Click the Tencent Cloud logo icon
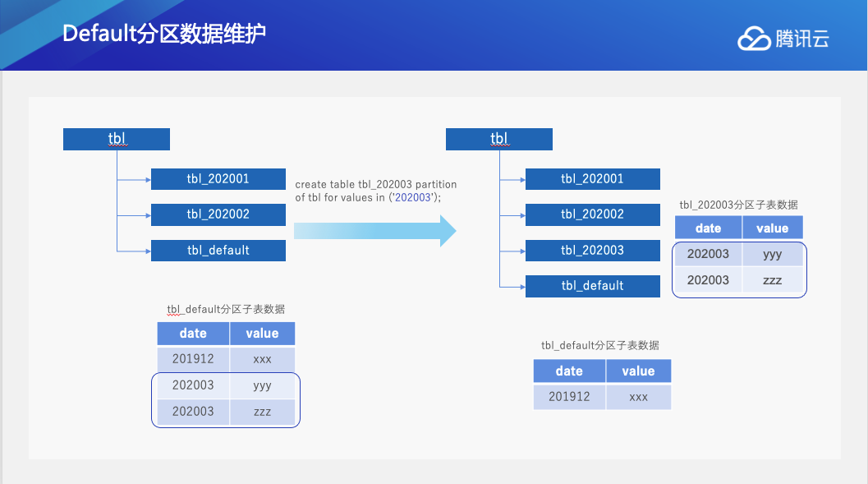Viewport: 868px width, 484px height. [x=753, y=39]
